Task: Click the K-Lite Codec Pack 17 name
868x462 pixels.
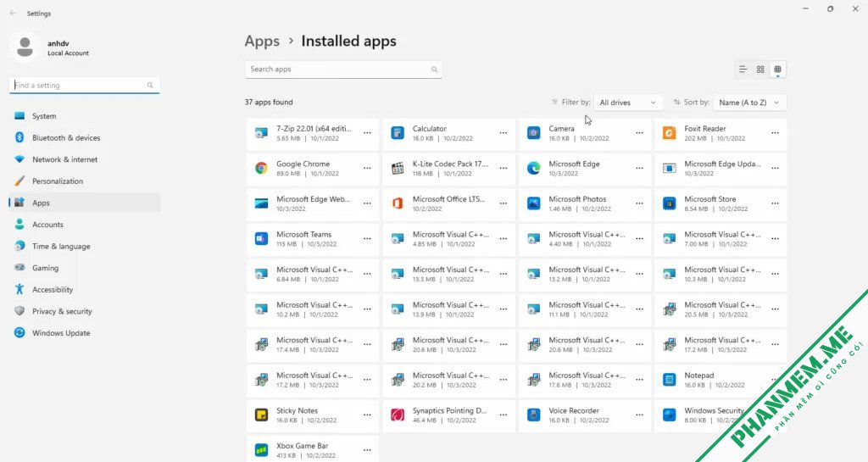Action: [x=450, y=164]
